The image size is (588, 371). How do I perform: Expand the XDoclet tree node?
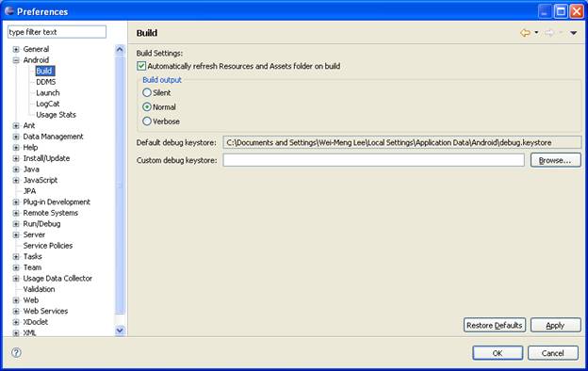coord(16,322)
